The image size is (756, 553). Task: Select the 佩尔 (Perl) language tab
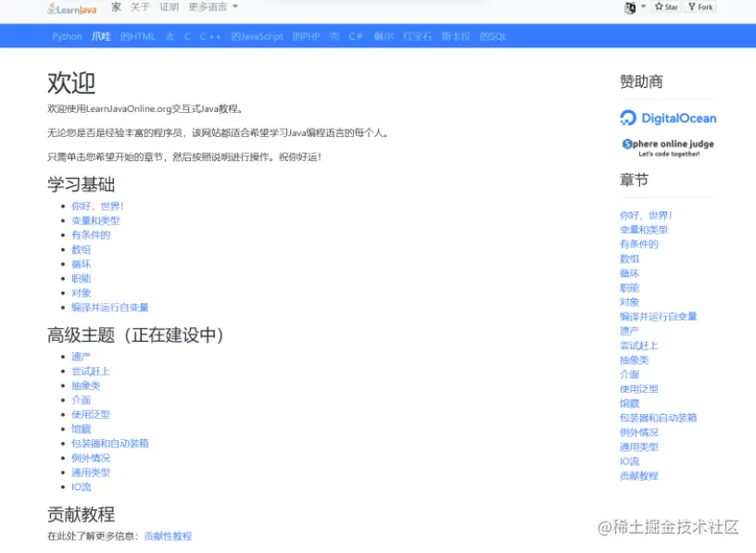tap(384, 36)
